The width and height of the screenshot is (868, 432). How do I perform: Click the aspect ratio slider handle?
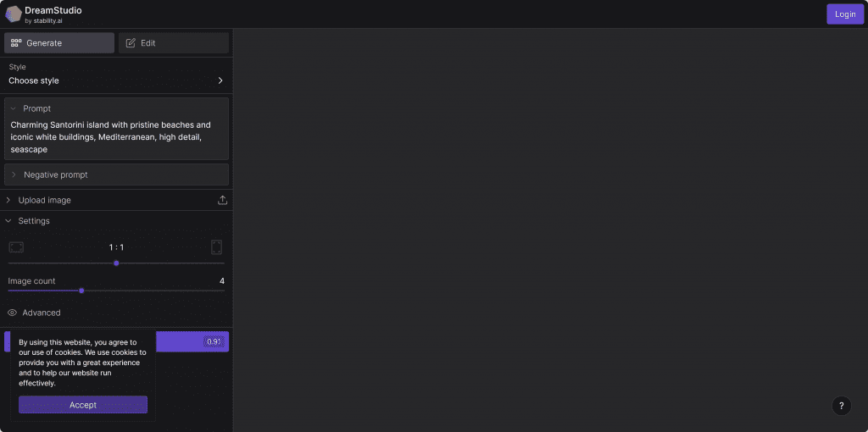click(x=116, y=263)
